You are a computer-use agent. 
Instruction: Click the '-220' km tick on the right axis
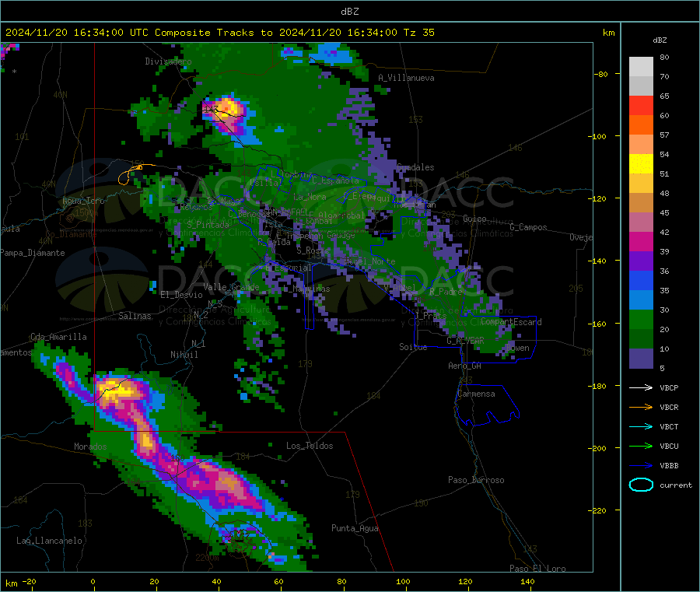599,511
